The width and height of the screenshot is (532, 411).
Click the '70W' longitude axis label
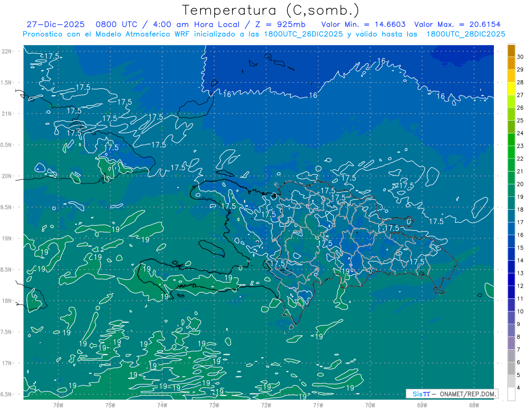pyautogui.click(x=370, y=405)
